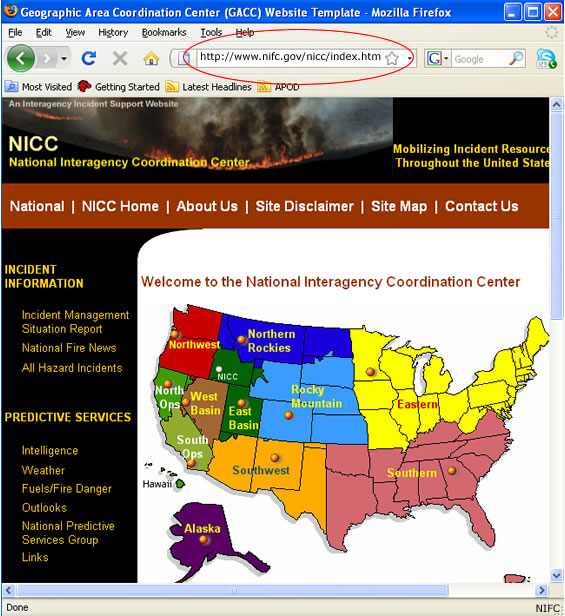The image size is (565, 616).
Task: Open the search engine chooser dropdown
Action: pyautogui.click(x=437, y=59)
